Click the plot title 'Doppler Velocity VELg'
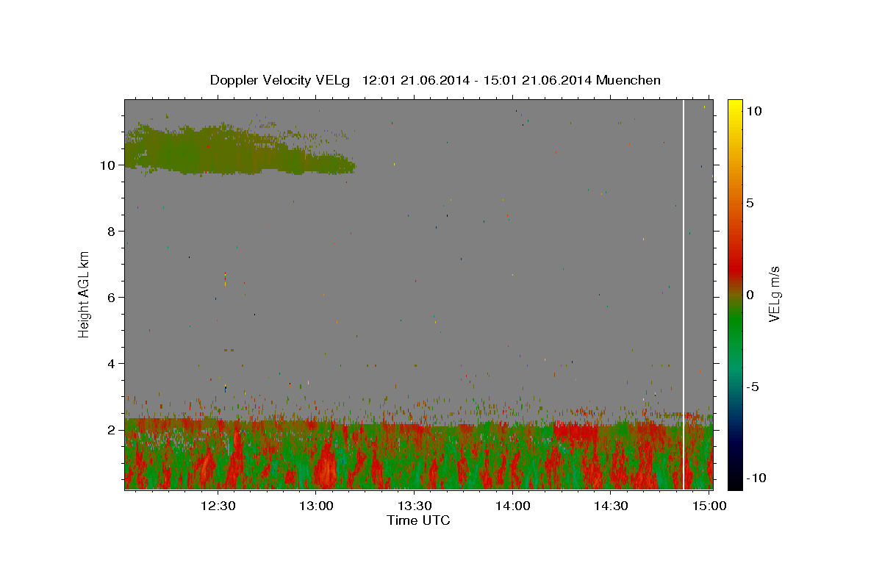Screen dimensions: 882x588 [x=280, y=80]
